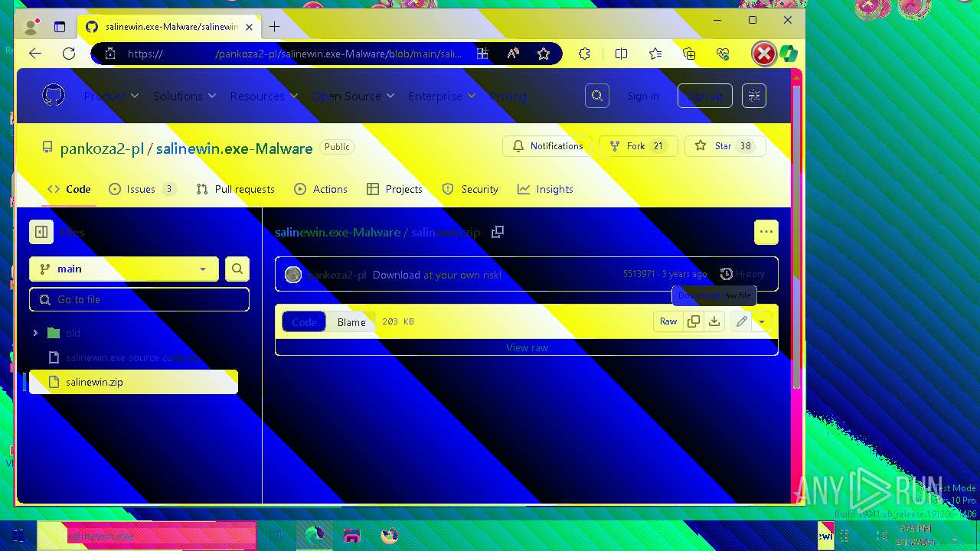Reload the page with refresh icon
This screenshot has height=551, width=980.
(69, 54)
